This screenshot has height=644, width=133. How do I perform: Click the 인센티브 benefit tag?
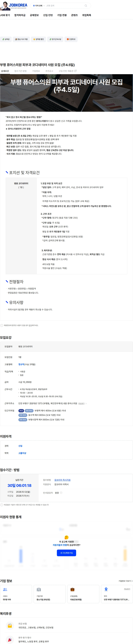(71, 39)
